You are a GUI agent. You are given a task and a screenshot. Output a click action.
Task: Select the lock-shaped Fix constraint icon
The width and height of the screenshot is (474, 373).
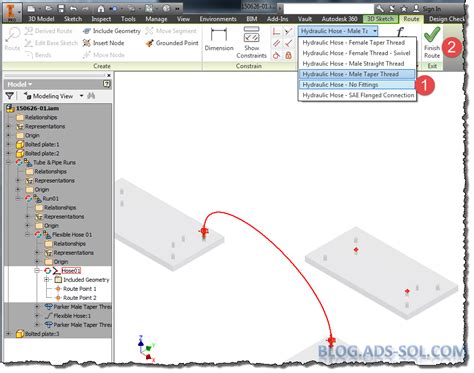(289, 55)
